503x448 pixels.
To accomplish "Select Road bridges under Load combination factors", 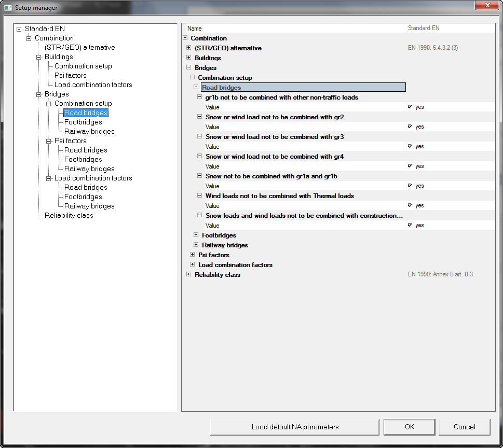I will (x=86, y=188).
